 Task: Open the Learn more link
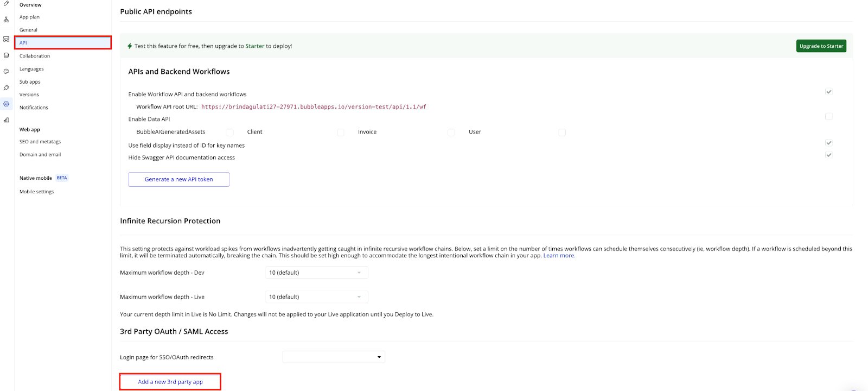point(559,256)
